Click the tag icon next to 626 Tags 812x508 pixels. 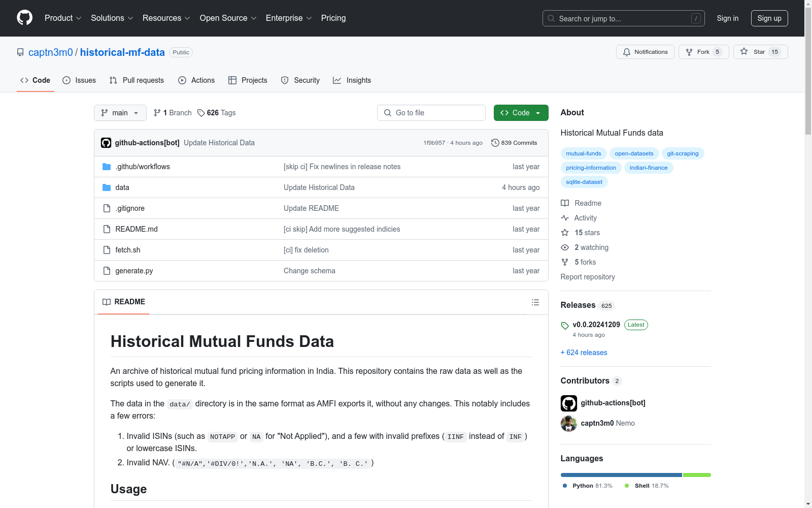click(x=201, y=113)
